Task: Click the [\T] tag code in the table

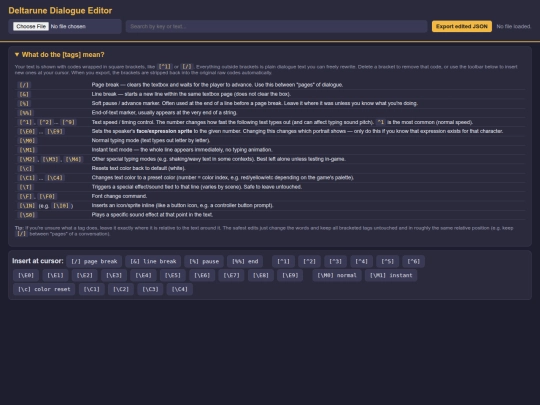Action: (x=26, y=187)
